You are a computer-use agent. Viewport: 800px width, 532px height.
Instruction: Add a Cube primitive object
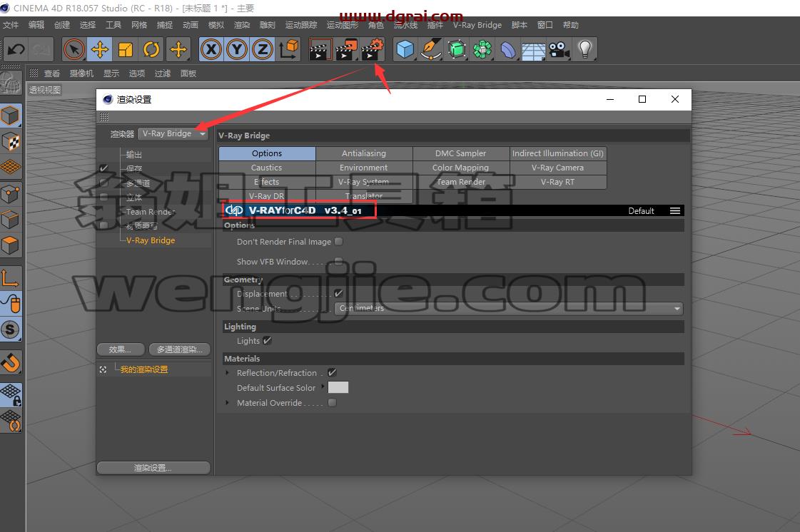[405, 49]
